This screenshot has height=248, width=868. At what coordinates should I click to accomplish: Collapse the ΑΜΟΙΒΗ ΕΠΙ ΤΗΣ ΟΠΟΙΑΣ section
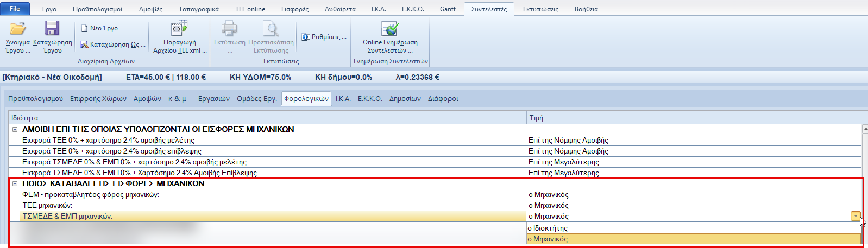pyautogui.click(x=15, y=130)
